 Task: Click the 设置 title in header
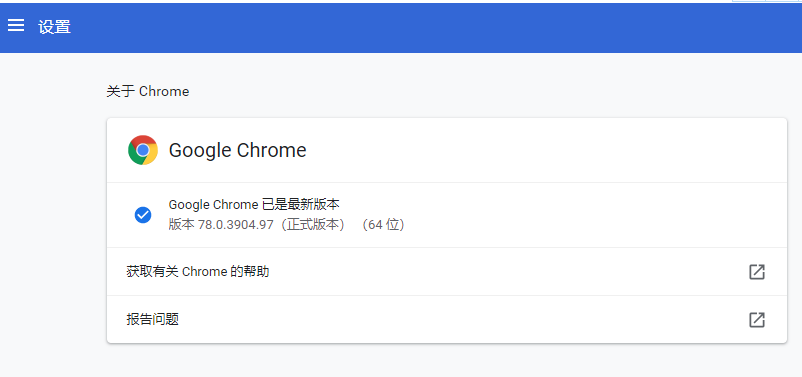54,27
